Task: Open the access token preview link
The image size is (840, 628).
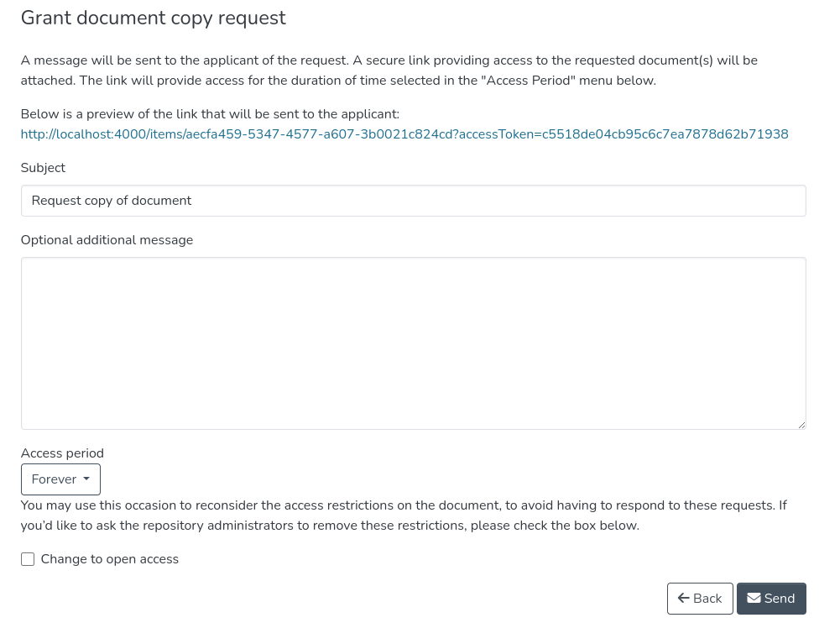Action: (404, 134)
